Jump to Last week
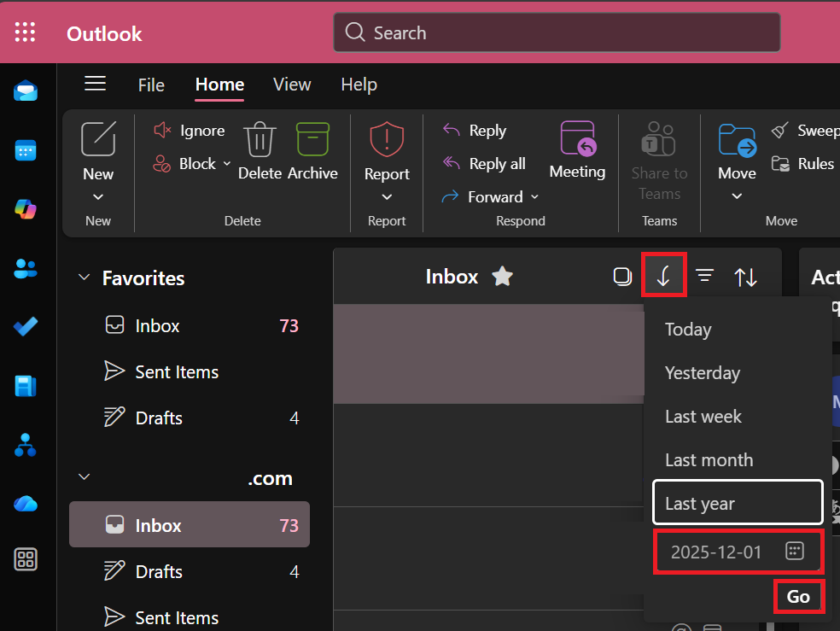Viewport: 840px width, 631px height. coord(738,416)
